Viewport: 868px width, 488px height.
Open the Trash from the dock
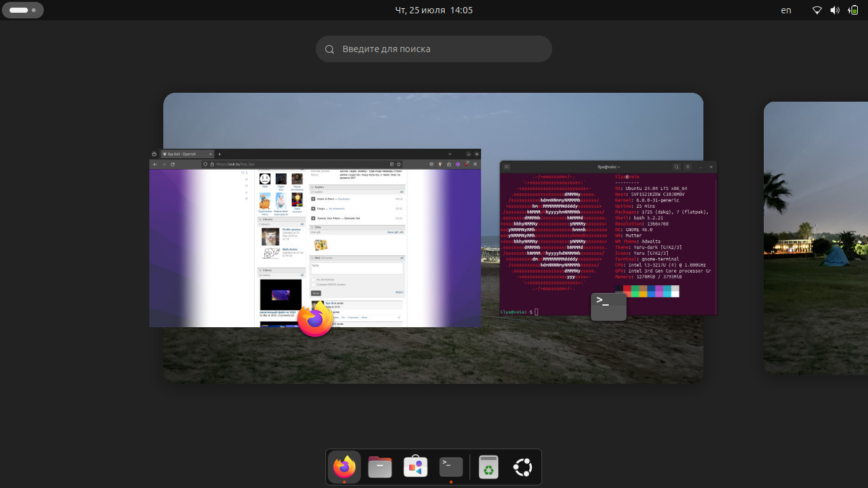488,468
